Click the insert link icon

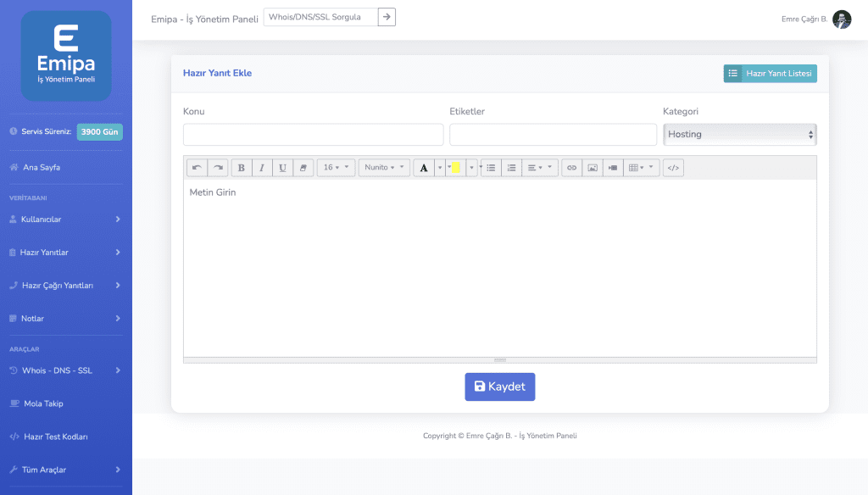[571, 168]
